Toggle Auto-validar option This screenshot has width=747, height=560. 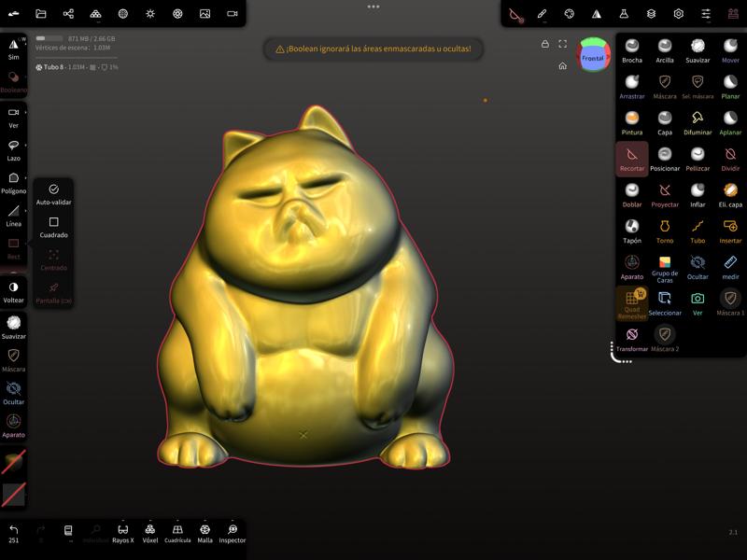coord(53,194)
